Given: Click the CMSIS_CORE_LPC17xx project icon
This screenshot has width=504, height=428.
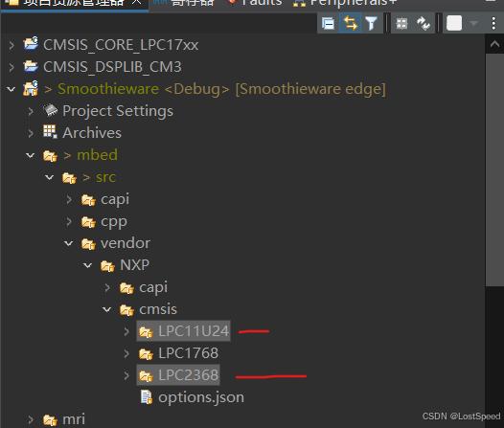Looking at the screenshot, I should click(x=31, y=43).
